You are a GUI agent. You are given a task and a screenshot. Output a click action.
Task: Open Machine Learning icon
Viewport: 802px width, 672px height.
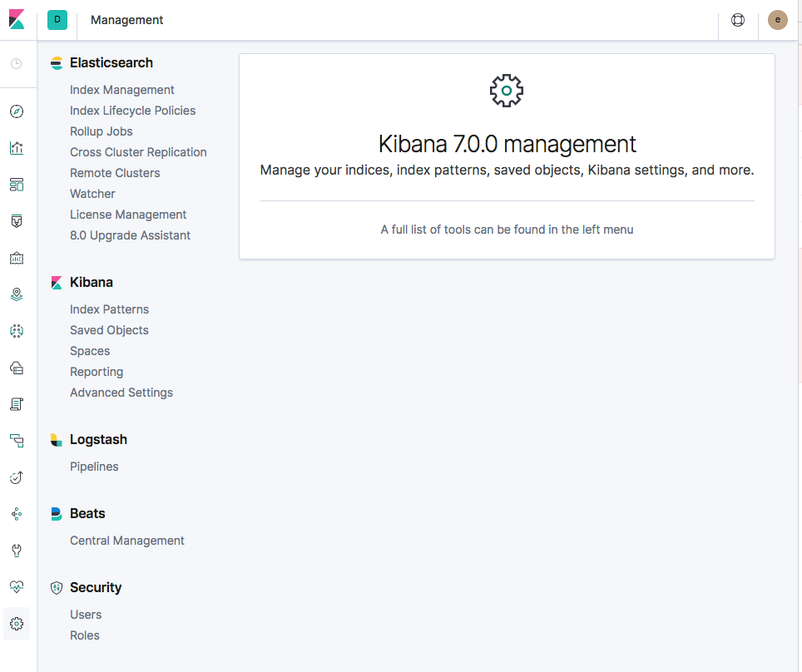[17, 331]
